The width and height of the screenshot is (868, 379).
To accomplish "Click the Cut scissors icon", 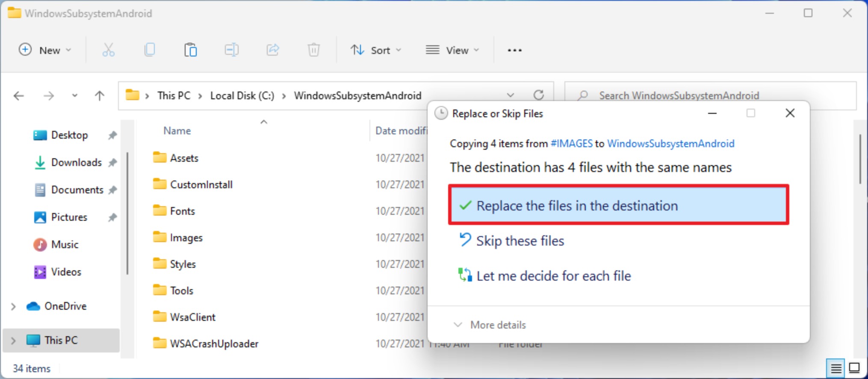I will pos(108,50).
